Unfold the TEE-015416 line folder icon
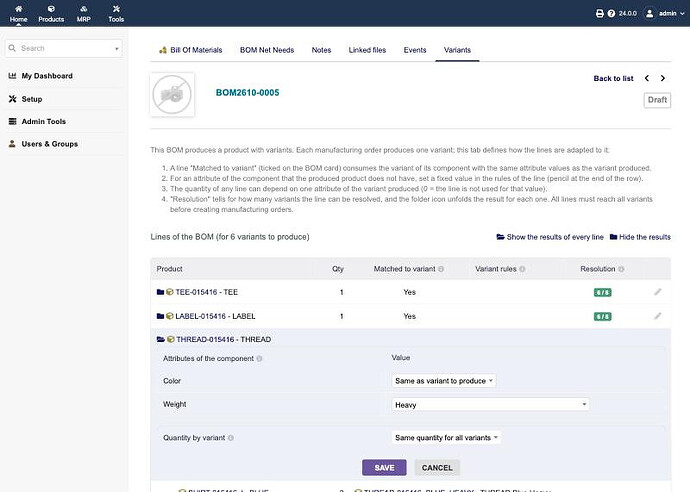The width and height of the screenshot is (690, 492). click(x=160, y=292)
